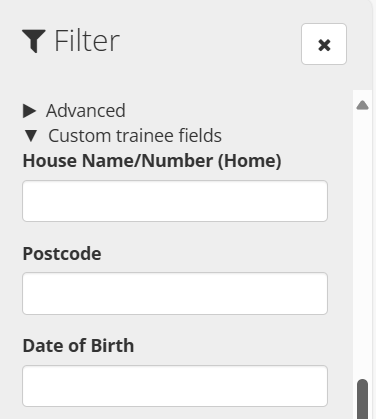Click the Postcode field label
Image resolution: width=376 pixels, height=419 pixels.
pyautogui.click(x=62, y=254)
